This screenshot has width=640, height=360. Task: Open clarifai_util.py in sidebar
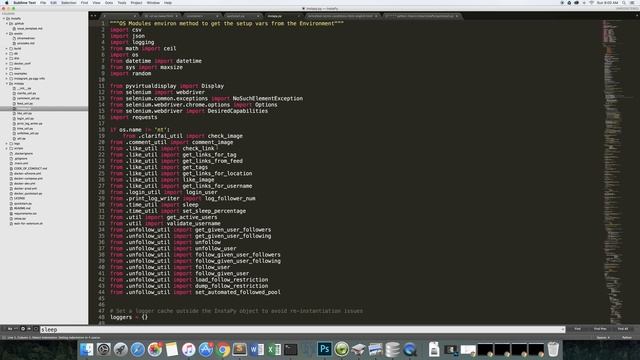pyautogui.click(x=26, y=93)
